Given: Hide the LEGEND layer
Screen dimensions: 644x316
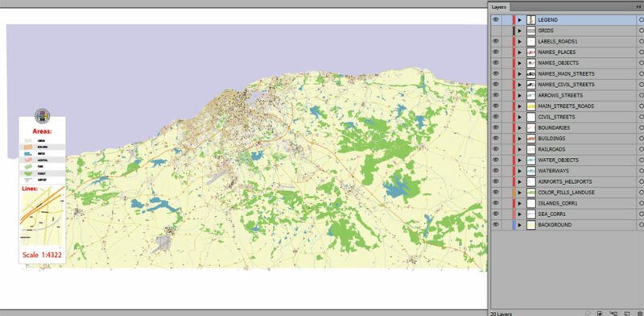Looking at the screenshot, I should click(x=496, y=19).
